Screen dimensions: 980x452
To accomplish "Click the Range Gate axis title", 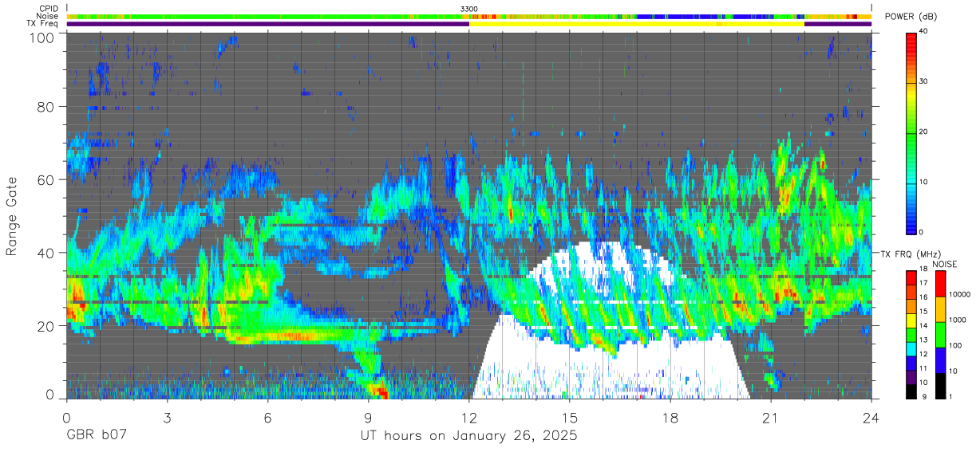I will (x=12, y=216).
